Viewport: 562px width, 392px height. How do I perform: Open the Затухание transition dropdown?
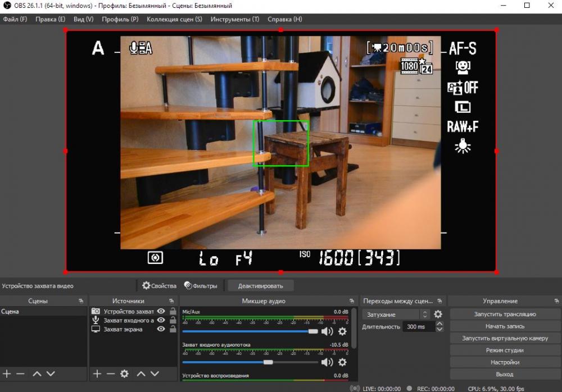pos(396,314)
